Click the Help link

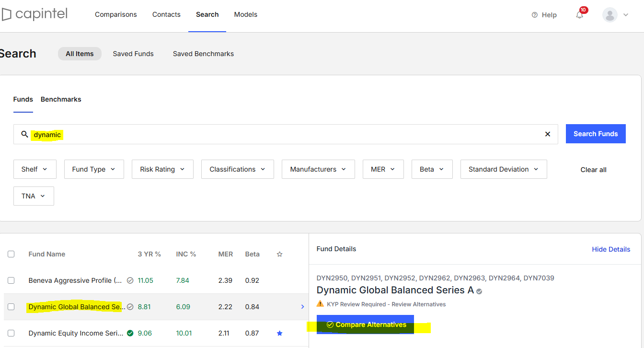549,15
